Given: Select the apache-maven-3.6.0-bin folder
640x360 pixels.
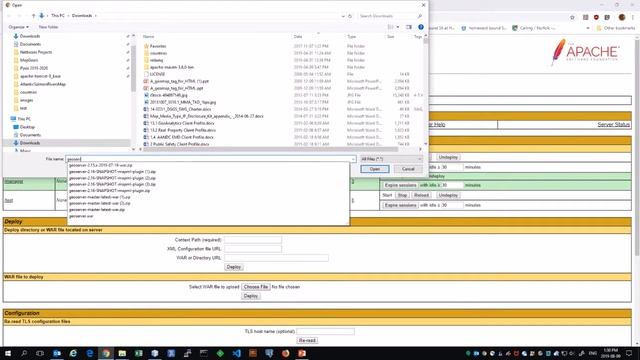Looking at the screenshot, I should (172, 67).
